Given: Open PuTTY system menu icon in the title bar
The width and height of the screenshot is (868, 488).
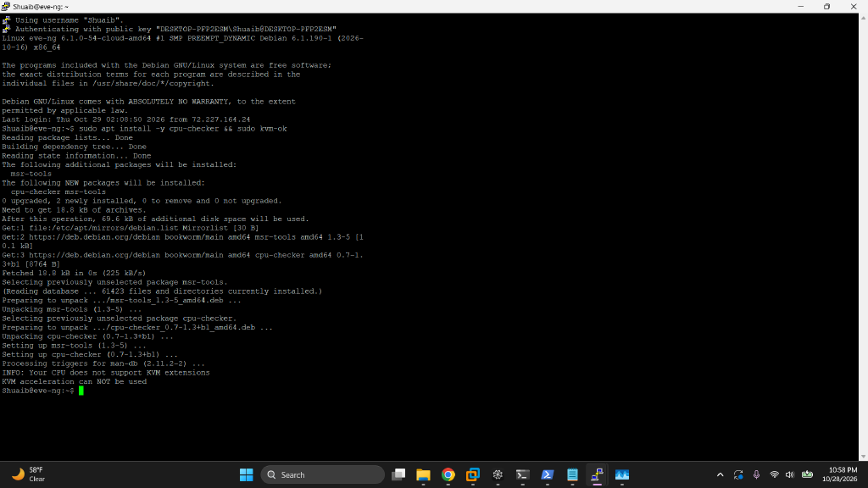Looking at the screenshot, I should click(x=6, y=7).
